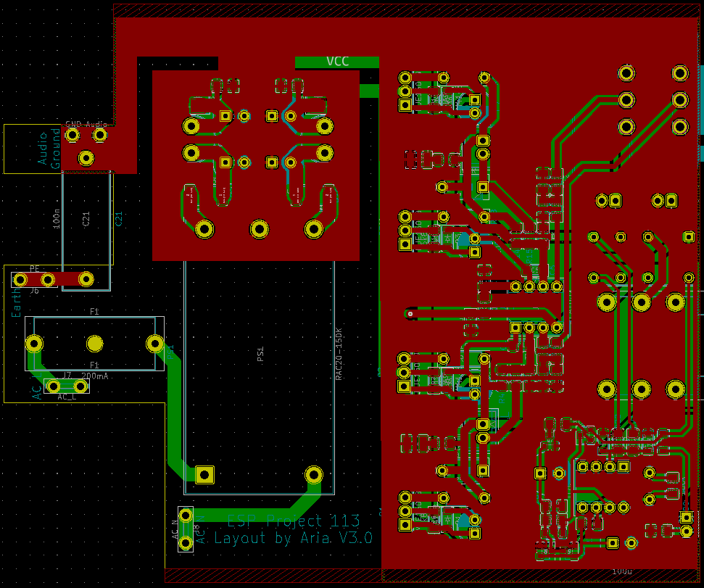Select the vertical 'Earth' label
The height and width of the screenshot is (588, 704).
click(16, 302)
